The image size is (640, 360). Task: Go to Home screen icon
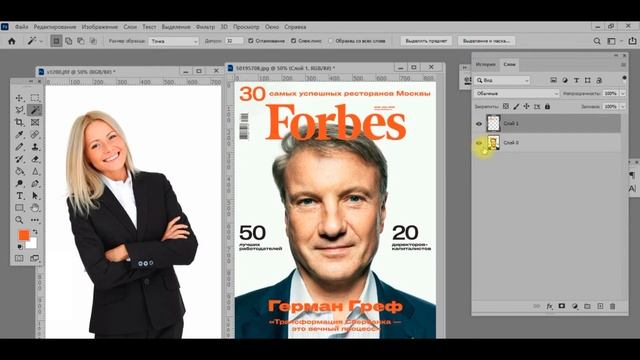coord(12,41)
